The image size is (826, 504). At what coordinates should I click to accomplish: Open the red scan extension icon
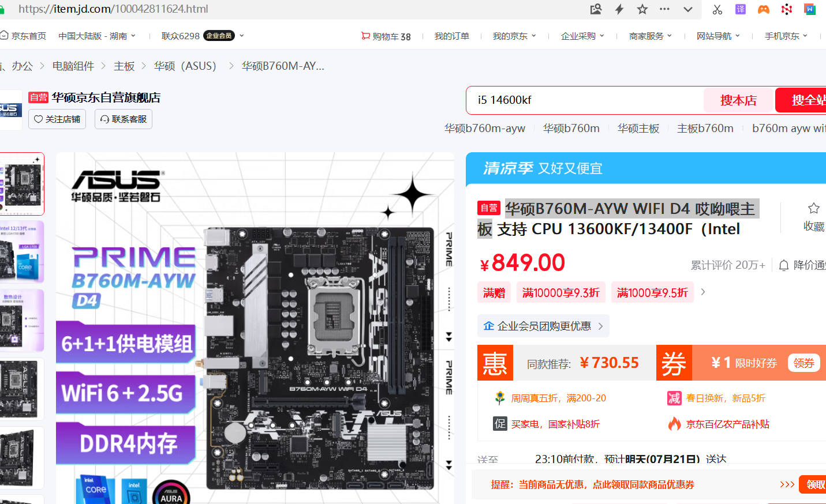pyautogui.click(x=786, y=9)
